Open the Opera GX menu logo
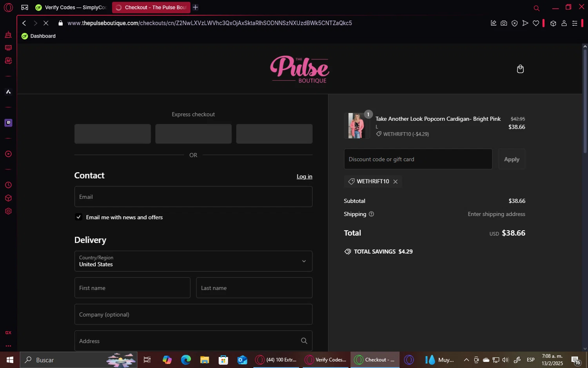This screenshot has height=368, width=588. pyautogui.click(x=8, y=7)
